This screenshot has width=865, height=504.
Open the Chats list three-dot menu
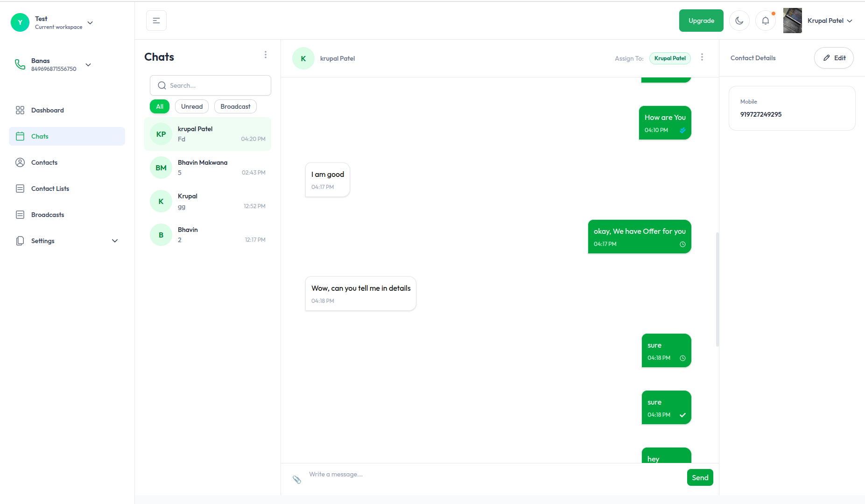266,55
